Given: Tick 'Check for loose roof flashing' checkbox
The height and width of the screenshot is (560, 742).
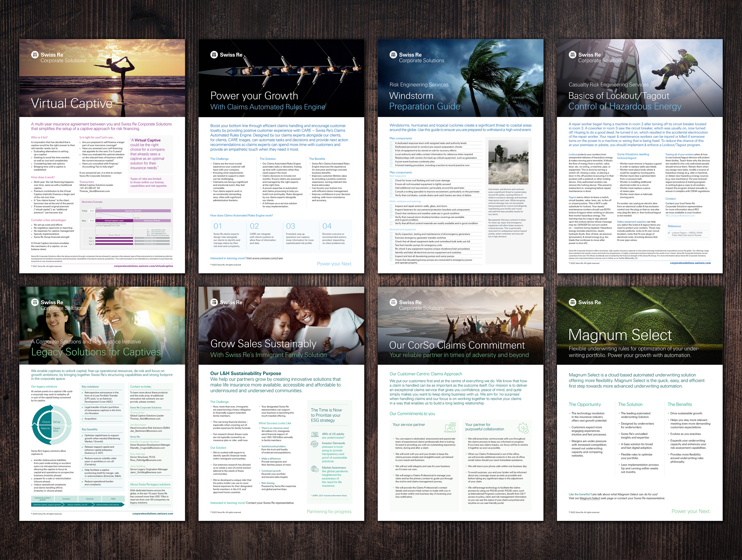Looking at the screenshot, I should pyautogui.click(x=391, y=181).
